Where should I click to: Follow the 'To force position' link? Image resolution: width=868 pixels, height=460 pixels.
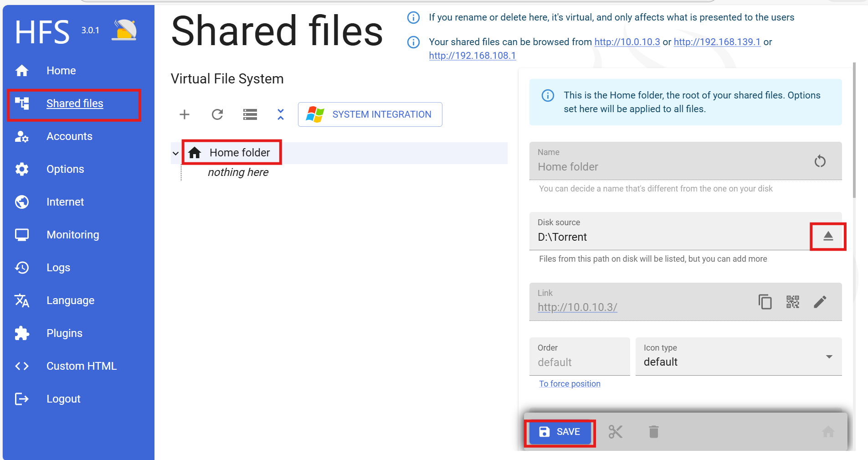click(570, 384)
